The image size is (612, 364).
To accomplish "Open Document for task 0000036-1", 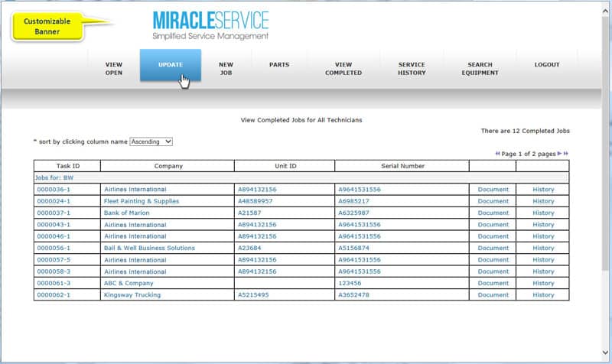I will tap(493, 189).
